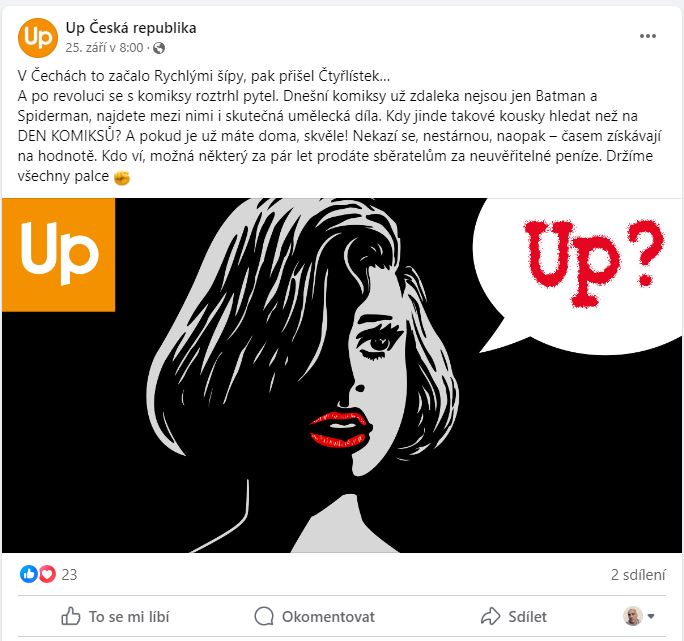Open the comic woman post image

(342, 375)
